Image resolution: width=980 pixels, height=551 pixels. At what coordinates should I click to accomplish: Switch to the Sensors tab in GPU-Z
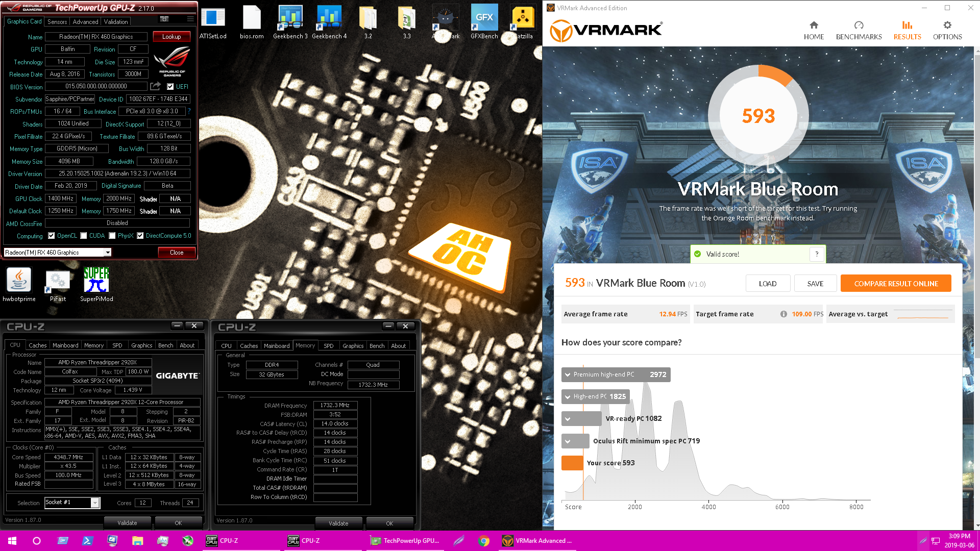(x=57, y=22)
